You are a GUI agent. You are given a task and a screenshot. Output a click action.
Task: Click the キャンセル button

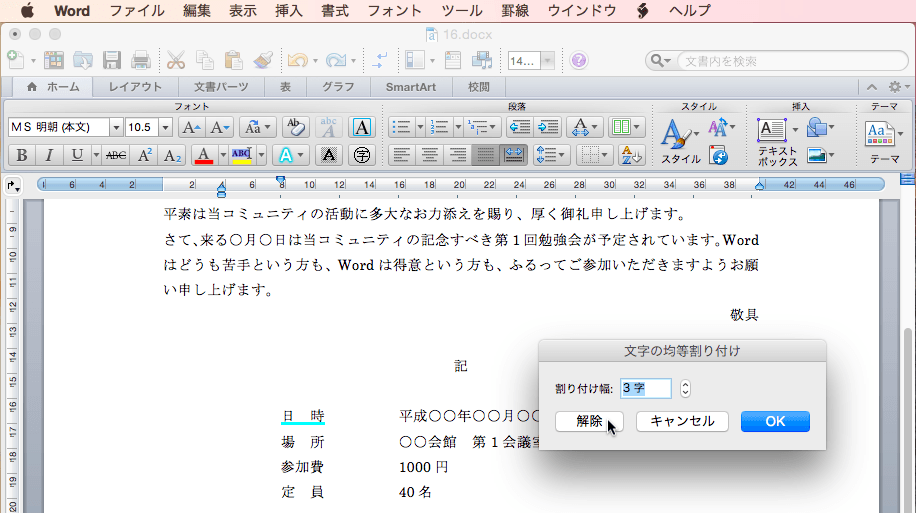click(x=682, y=421)
